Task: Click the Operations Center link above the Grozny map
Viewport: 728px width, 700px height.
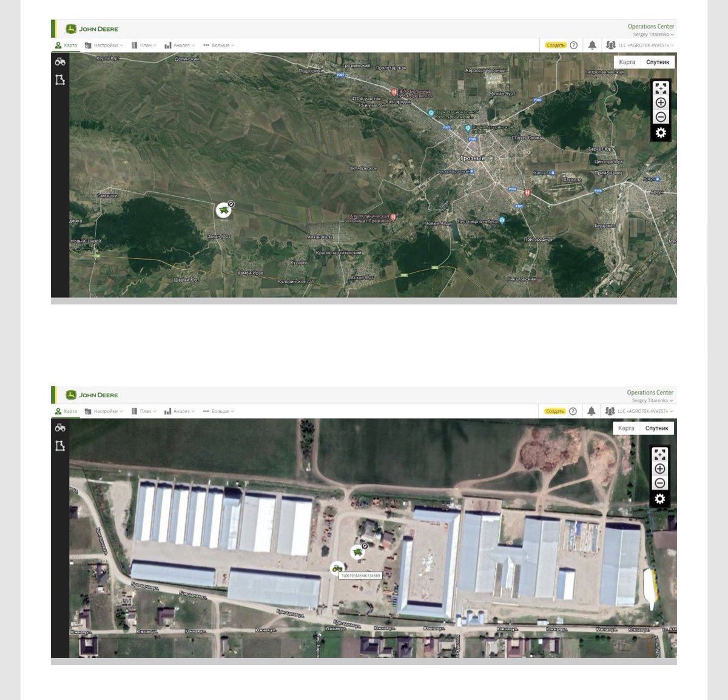Action: 651,27
